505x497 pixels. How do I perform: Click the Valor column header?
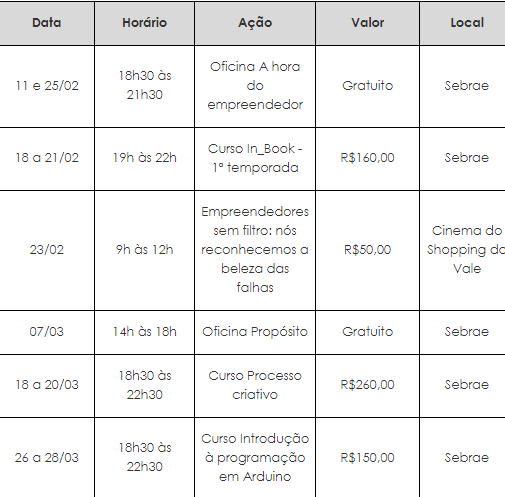tap(367, 23)
